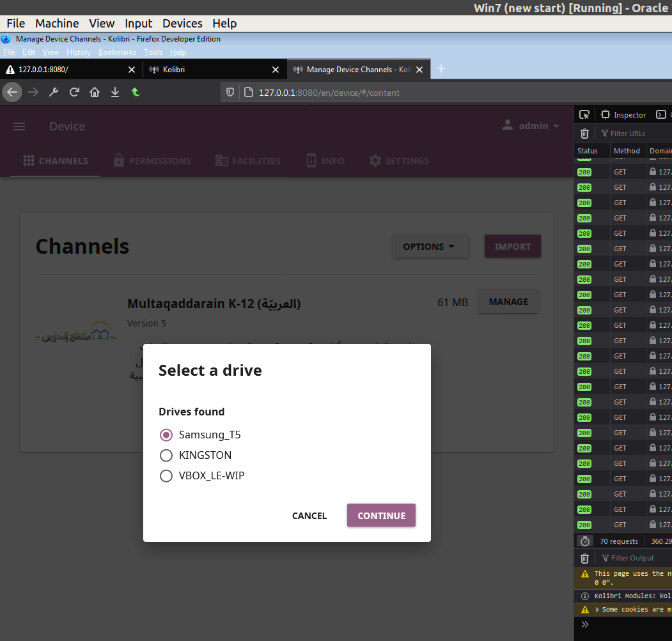Open the Firefox Edit menu

(29, 52)
